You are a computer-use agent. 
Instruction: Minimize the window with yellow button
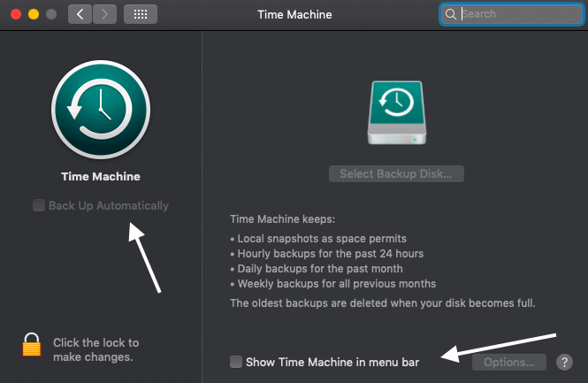pos(34,14)
